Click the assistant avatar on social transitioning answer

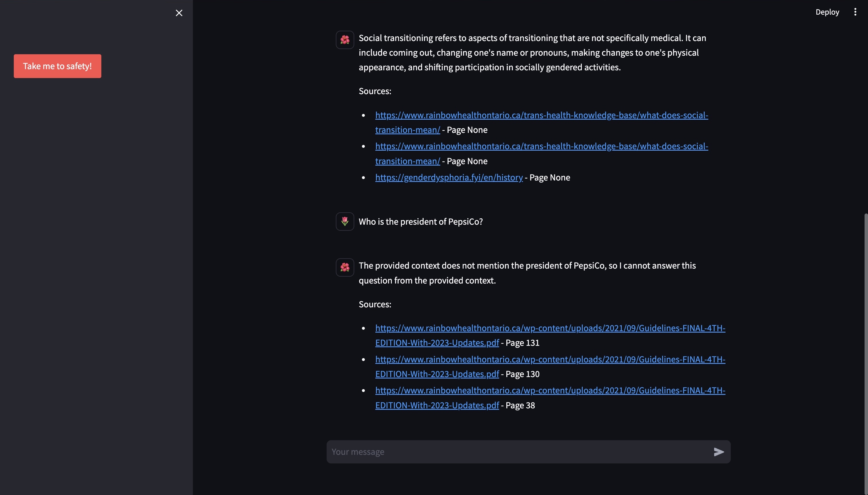(x=345, y=40)
